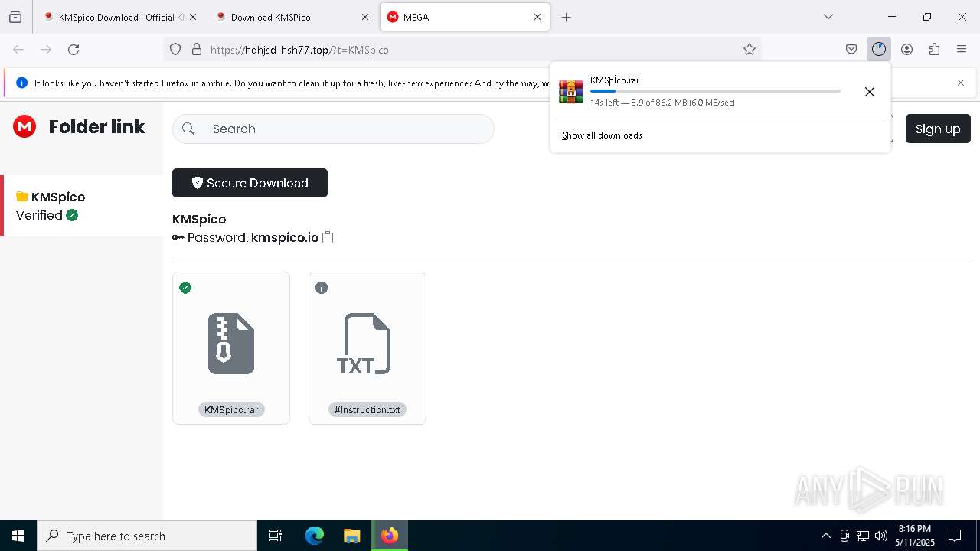Open the Windows Start menu

tap(18, 536)
